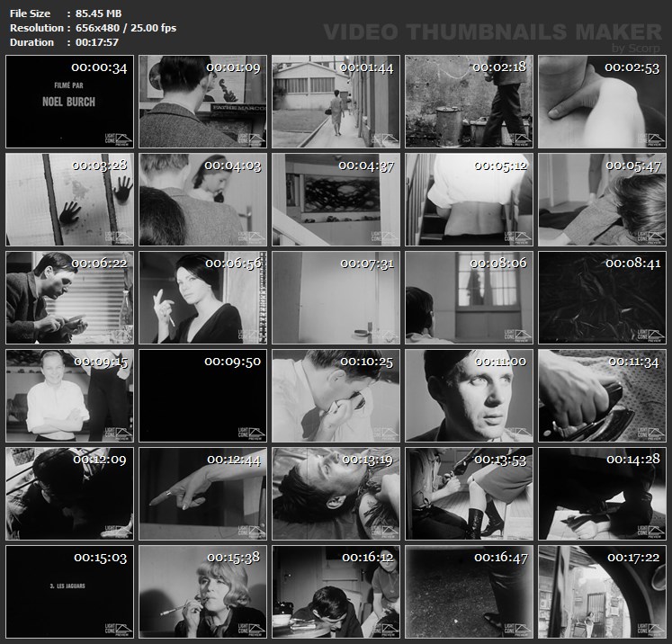672x644 pixels.
Task: Select the thumbnail at 00:00:34 titled Noel Burch
Action: pyautogui.click(x=70, y=102)
